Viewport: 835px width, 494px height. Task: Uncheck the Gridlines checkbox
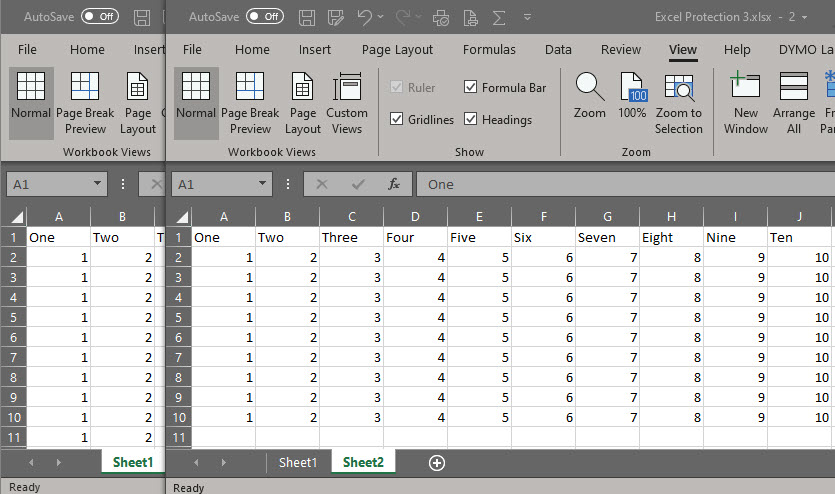click(396, 119)
